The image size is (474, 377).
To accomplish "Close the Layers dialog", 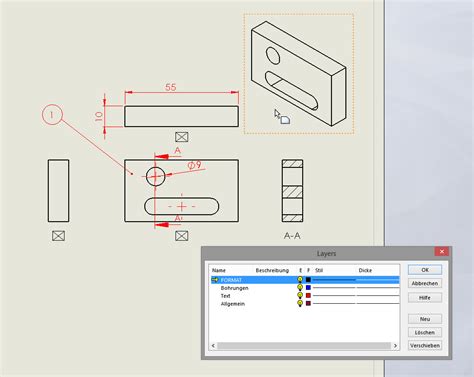I will 442,251.
